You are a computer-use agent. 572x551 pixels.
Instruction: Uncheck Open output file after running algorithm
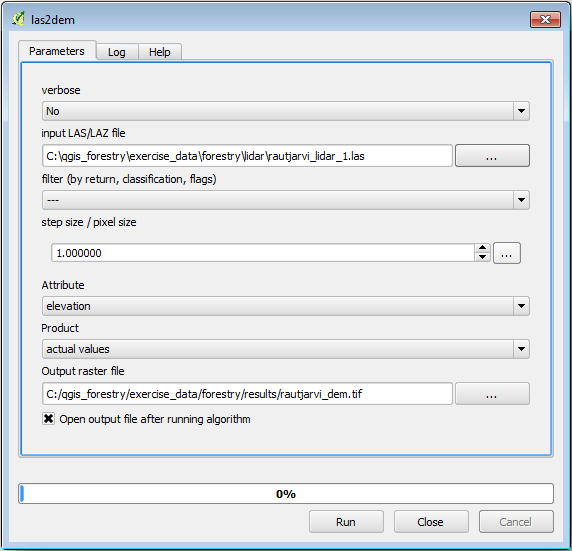[48, 419]
